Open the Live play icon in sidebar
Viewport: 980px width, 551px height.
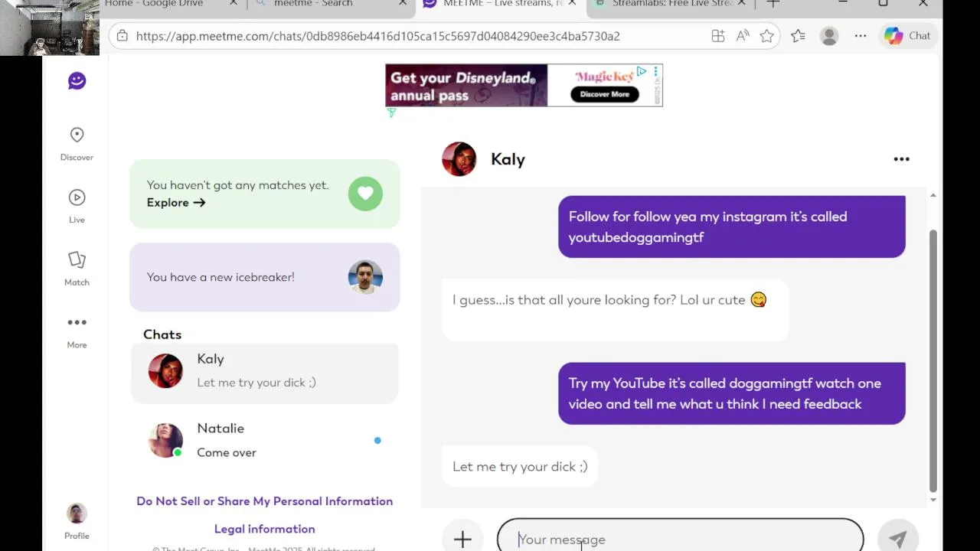coord(77,197)
